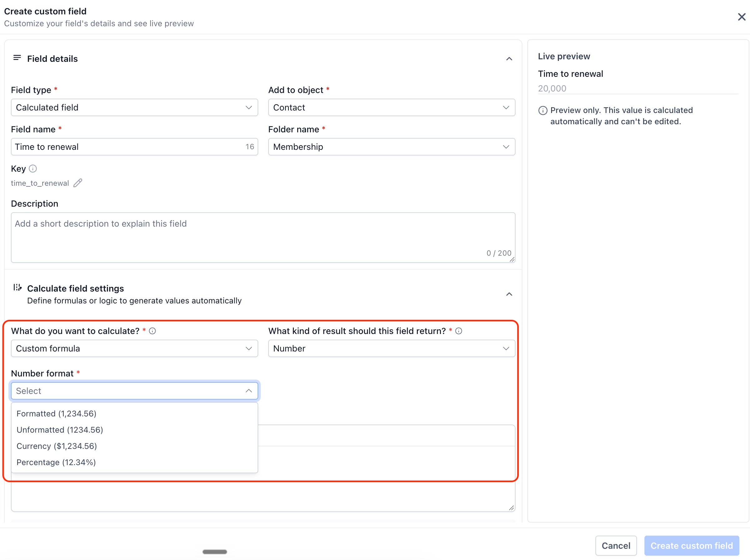Viewport: 750px width, 560px height.
Task: Open the Custom formula dropdown
Action: tap(134, 348)
